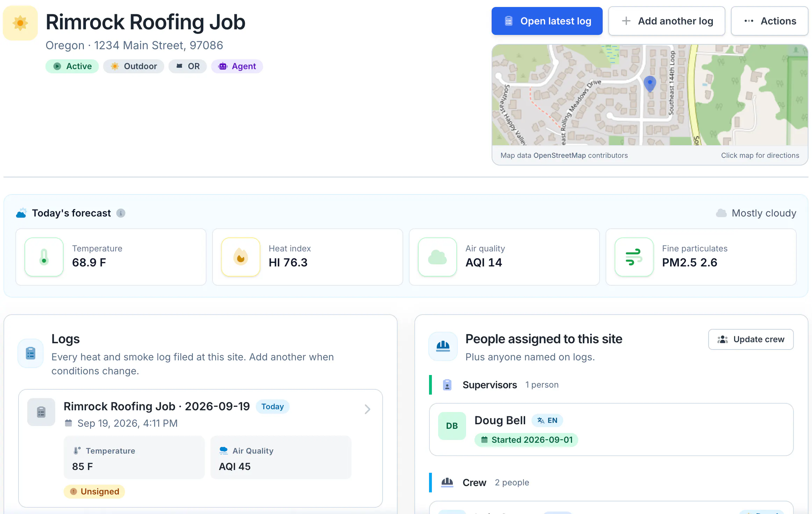Open the Rimrock Roofing Job 2026-09-19 log
This screenshot has height=514, width=812.
click(x=201, y=448)
